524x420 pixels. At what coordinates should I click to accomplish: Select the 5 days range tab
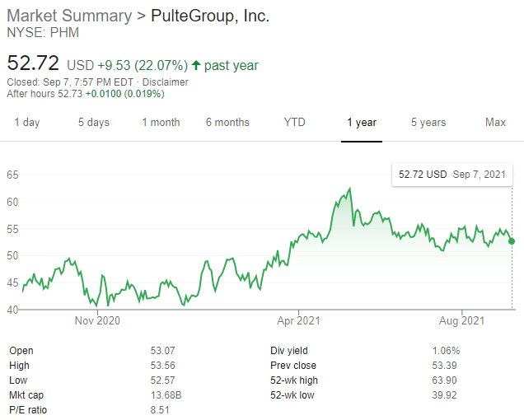tap(94, 123)
